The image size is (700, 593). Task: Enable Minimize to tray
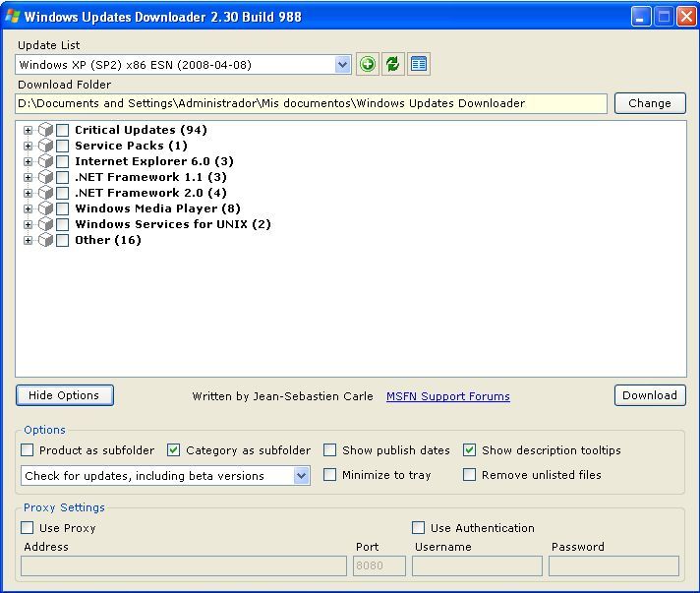(330, 474)
